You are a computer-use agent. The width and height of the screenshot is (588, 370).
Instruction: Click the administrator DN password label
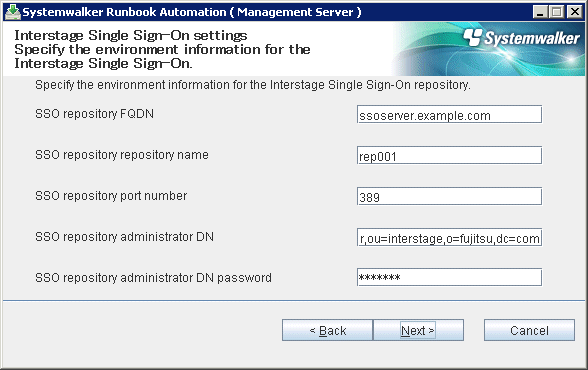tap(153, 277)
